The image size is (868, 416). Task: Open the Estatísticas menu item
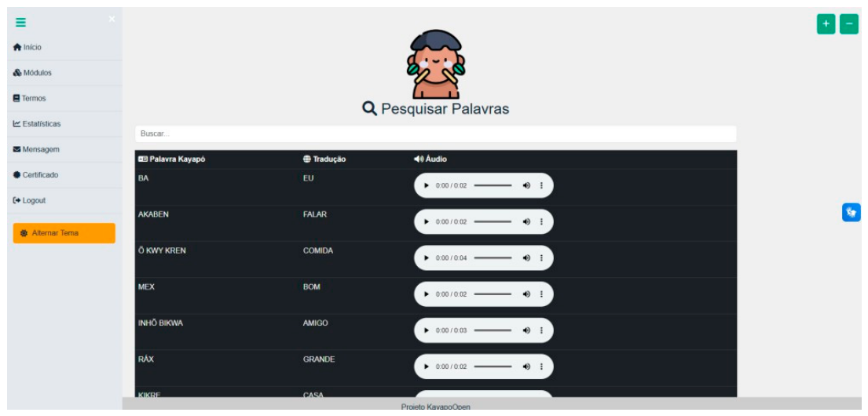pyautogui.click(x=37, y=124)
